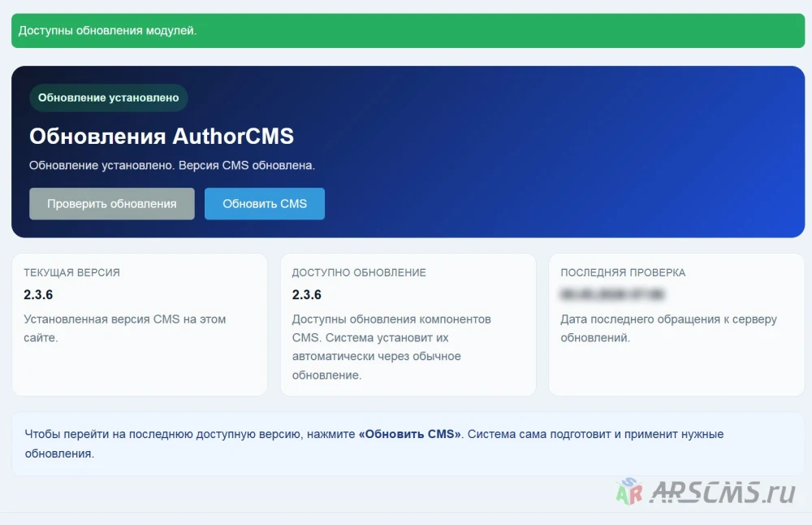Click the "ПОСЛЕДНЯЯ ПРОВЕРКА" card label
Screen dimensions: 812x525
623,272
